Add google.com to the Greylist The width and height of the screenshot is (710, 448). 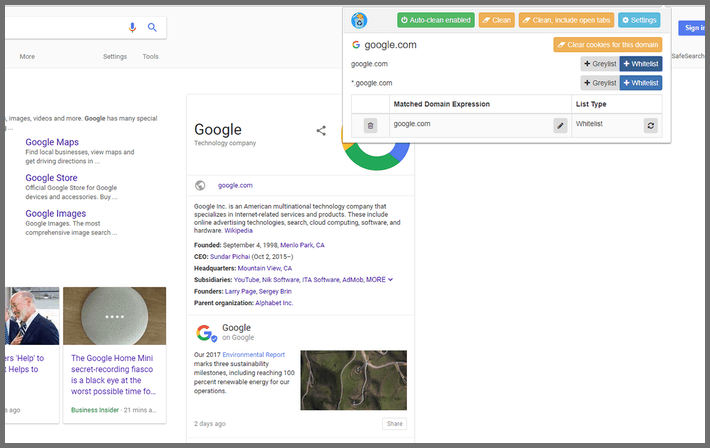[x=600, y=64]
